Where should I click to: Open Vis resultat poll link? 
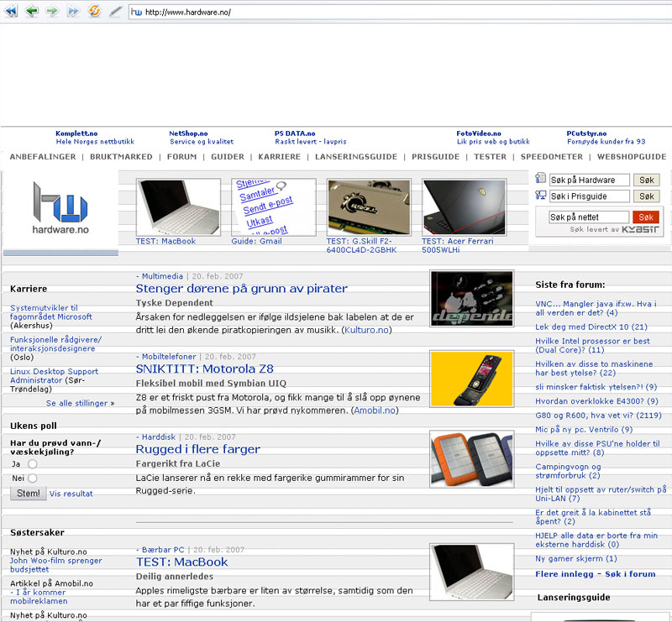coord(71,494)
